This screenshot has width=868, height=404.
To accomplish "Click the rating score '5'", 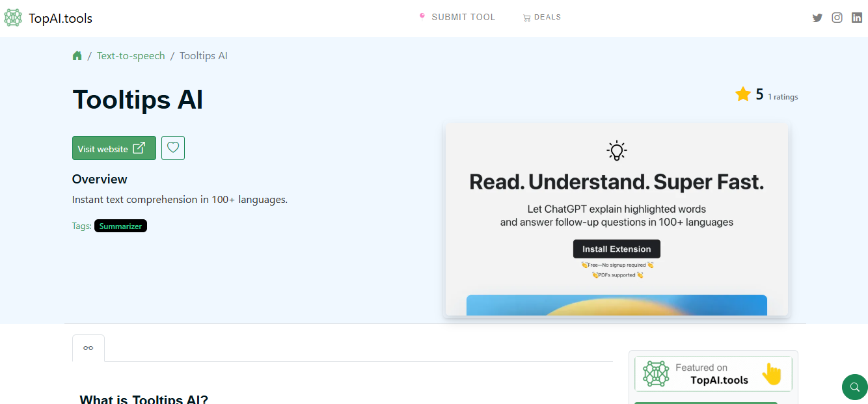I will click(x=759, y=95).
